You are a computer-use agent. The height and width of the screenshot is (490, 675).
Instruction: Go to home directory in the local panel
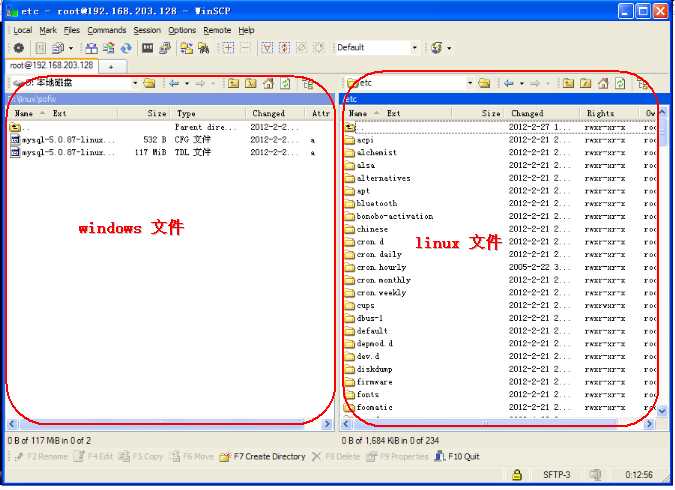[x=268, y=83]
